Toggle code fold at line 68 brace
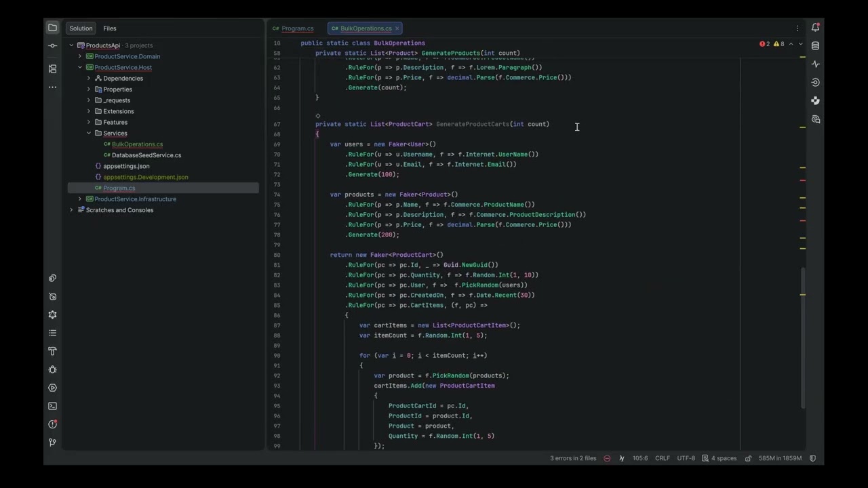This screenshot has width=868, height=488. (317, 134)
